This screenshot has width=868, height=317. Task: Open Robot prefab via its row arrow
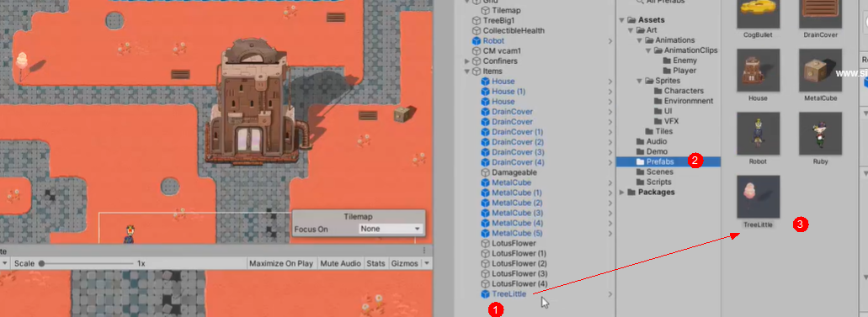[x=610, y=41]
